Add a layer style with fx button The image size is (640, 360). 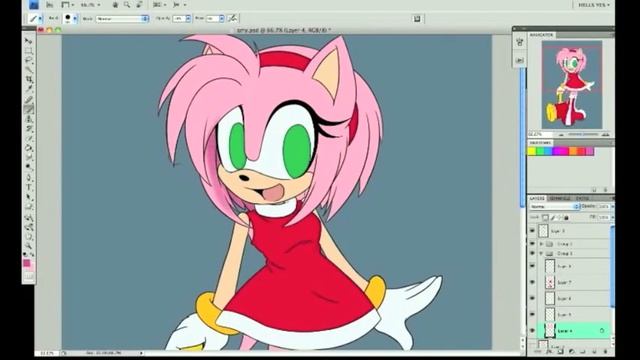(549, 351)
